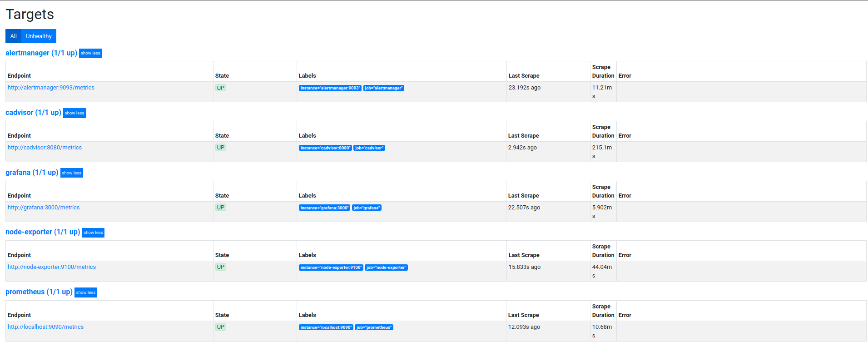Open the grafana (1/1 up) heading link
The image size is (868, 342).
coord(32,173)
